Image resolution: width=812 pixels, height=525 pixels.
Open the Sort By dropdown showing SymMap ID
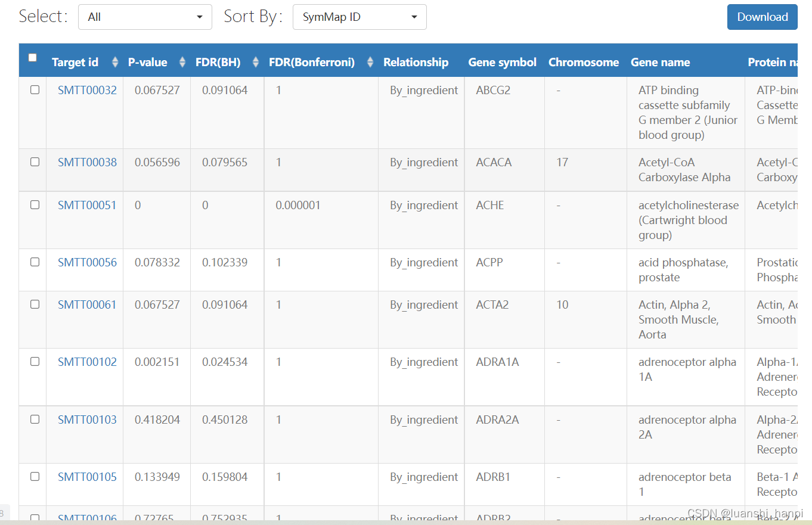point(359,17)
